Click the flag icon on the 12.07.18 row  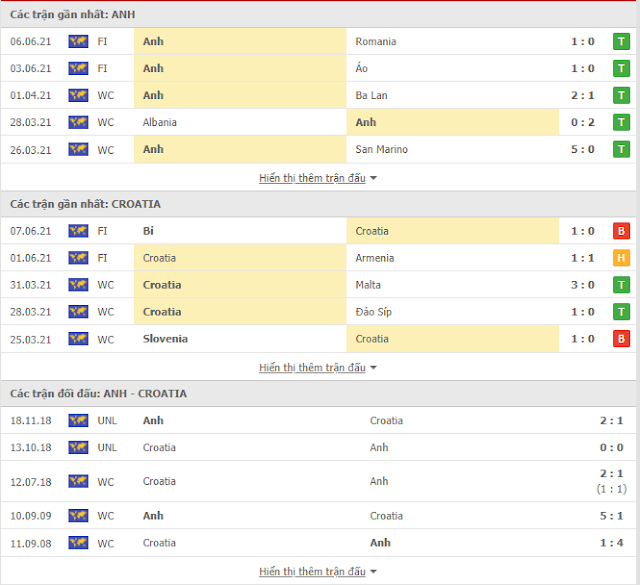tap(78, 482)
